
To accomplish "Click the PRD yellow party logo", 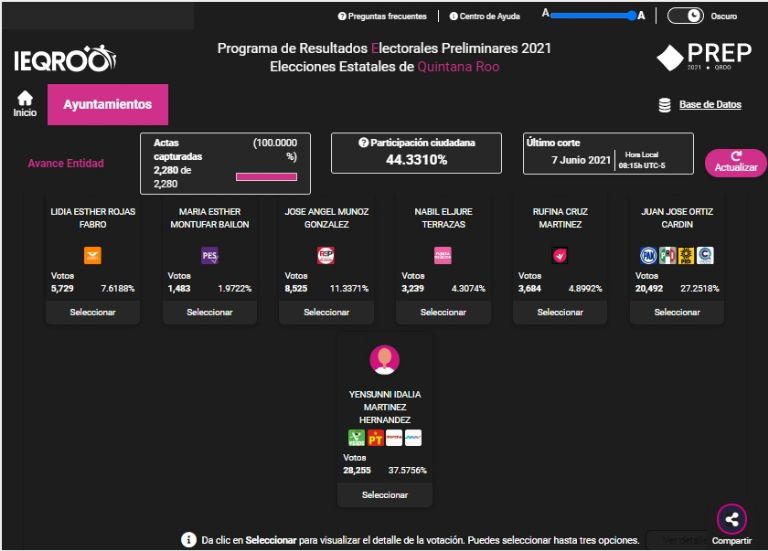I will (686, 255).
